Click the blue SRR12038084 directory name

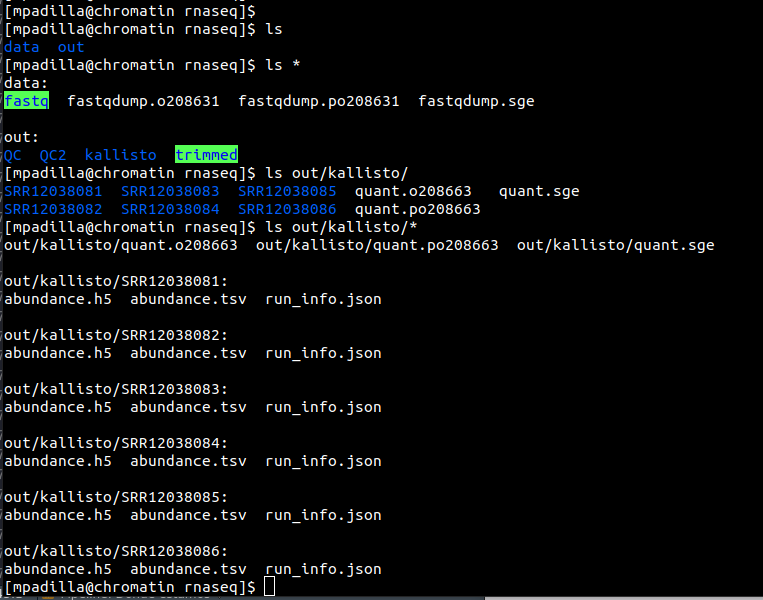coord(170,209)
